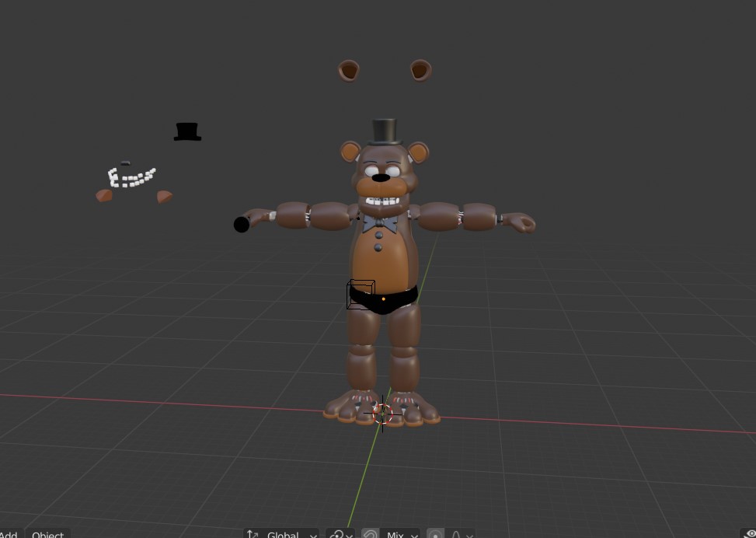This screenshot has width=756, height=538.
Task: Select the brown piece below the teeth on left
Action: [104, 195]
